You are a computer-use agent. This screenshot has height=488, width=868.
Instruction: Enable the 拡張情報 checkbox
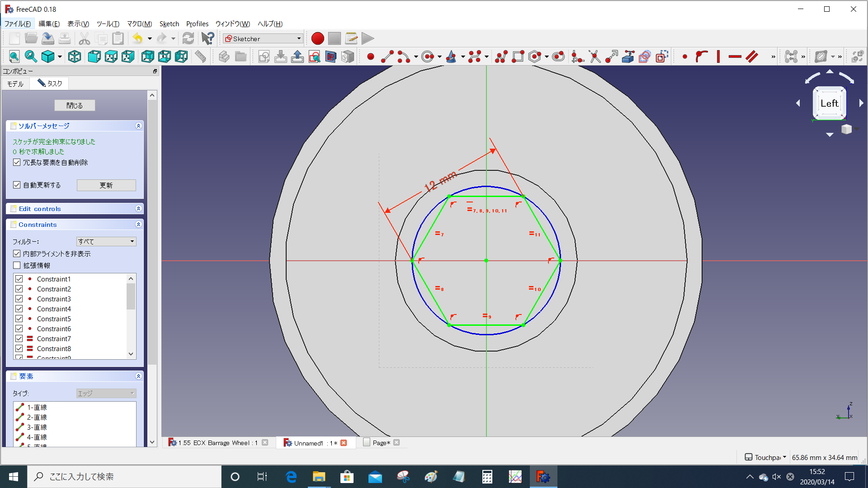[17, 265]
